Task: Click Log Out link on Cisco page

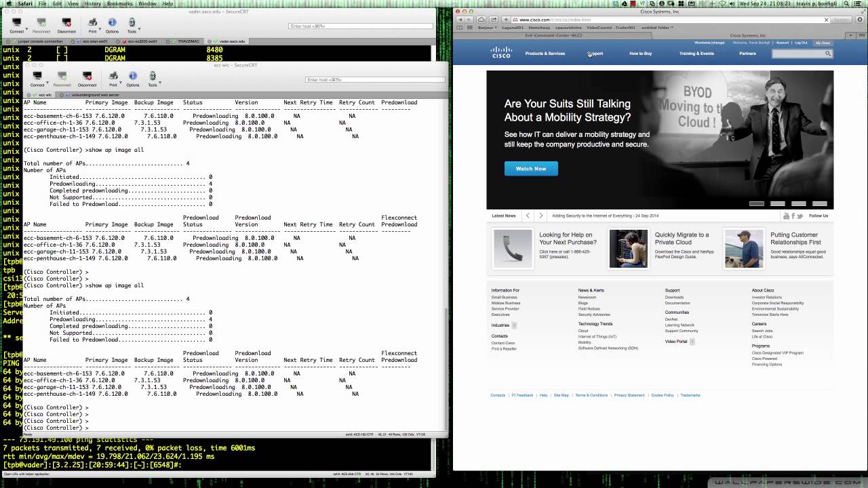Action: point(801,43)
